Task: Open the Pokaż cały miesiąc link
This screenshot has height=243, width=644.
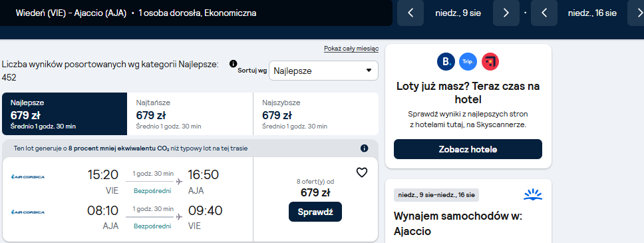Action: [351, 49]
